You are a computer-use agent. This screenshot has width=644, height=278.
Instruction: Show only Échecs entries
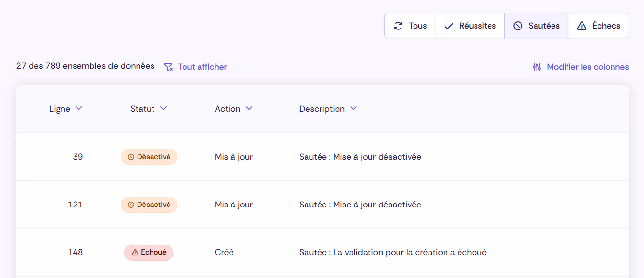tap(598, 26)
